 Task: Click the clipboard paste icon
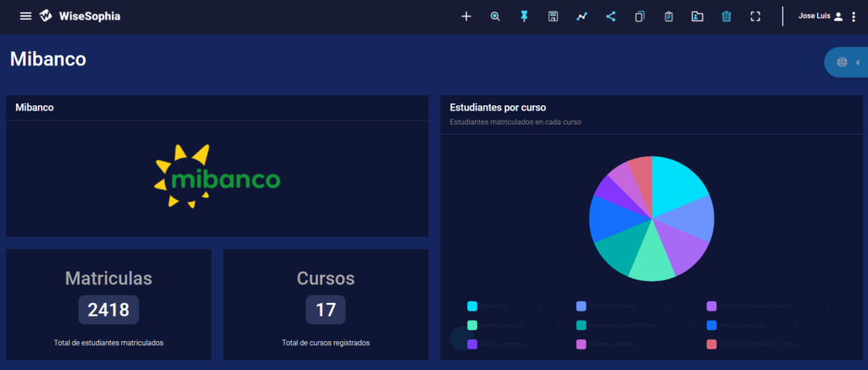click(669, 17)
